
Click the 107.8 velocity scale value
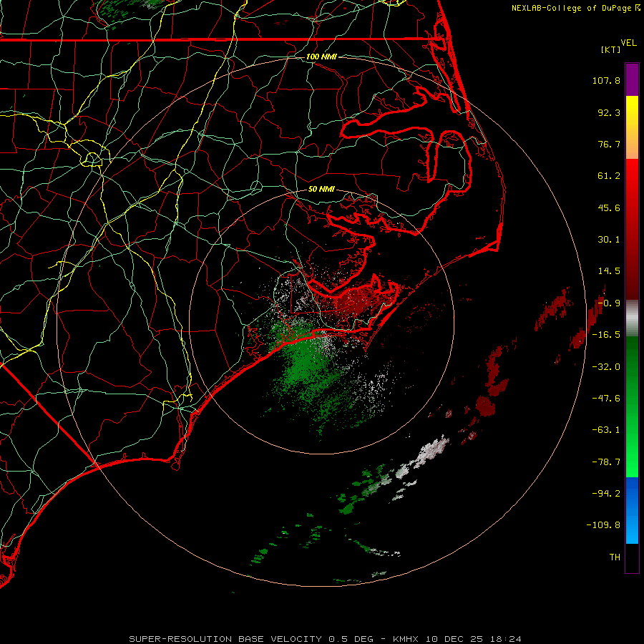coord(606,80)
